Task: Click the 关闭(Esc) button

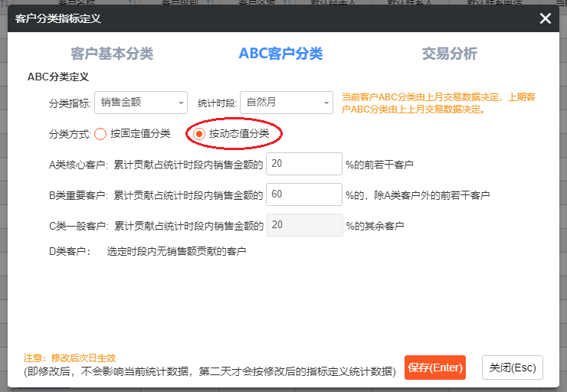Action: pos(513,367)
